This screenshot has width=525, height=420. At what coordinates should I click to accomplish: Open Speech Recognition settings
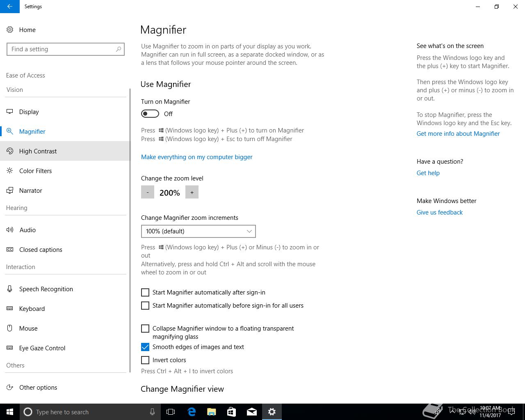pos(65,289)
